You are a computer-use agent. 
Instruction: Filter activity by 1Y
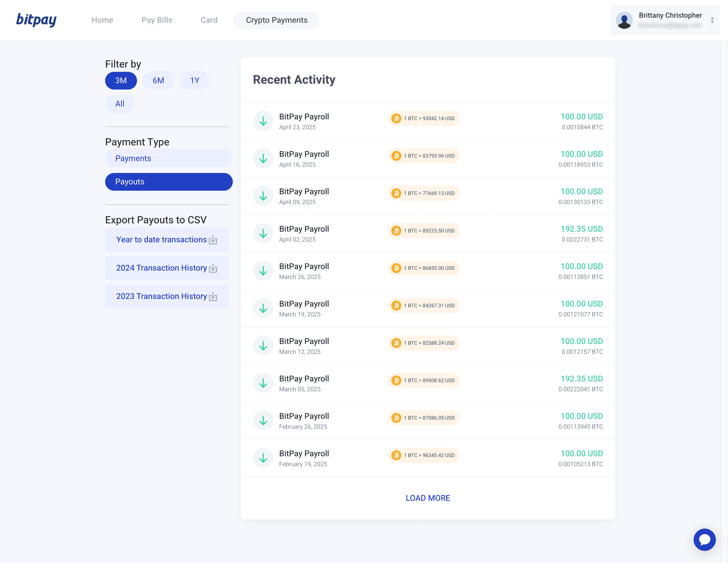click(195, 80)
